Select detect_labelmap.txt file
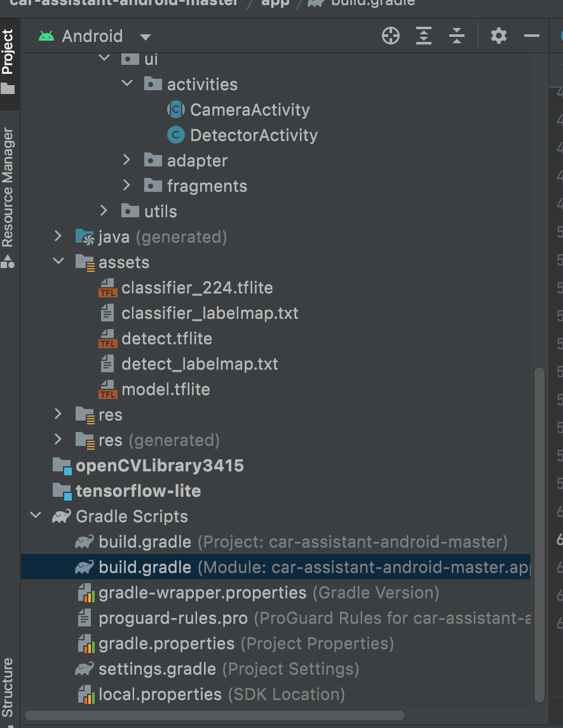This screenshot has width=563, height=728. 200,364
